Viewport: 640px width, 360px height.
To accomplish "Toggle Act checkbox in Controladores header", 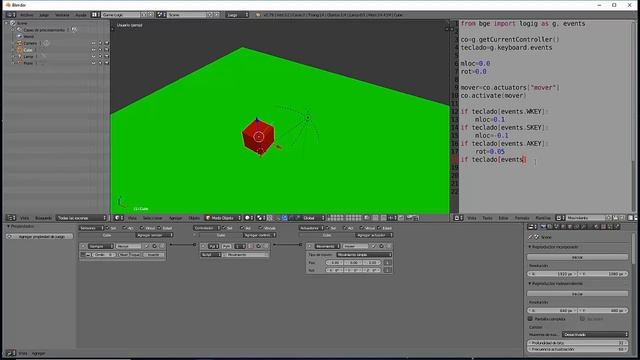I will tap(242, 228).
